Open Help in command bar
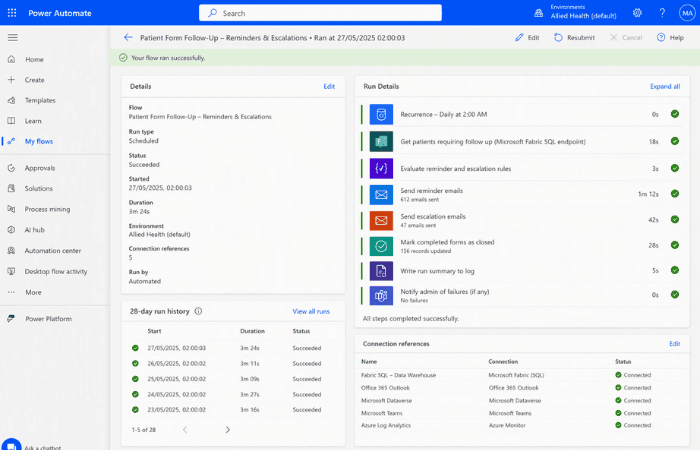 671,38
